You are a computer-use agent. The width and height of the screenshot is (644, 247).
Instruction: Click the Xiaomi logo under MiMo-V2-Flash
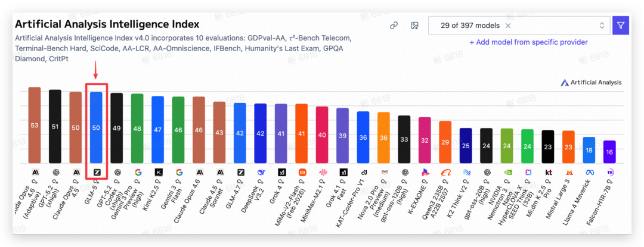(x=302, y=172)
